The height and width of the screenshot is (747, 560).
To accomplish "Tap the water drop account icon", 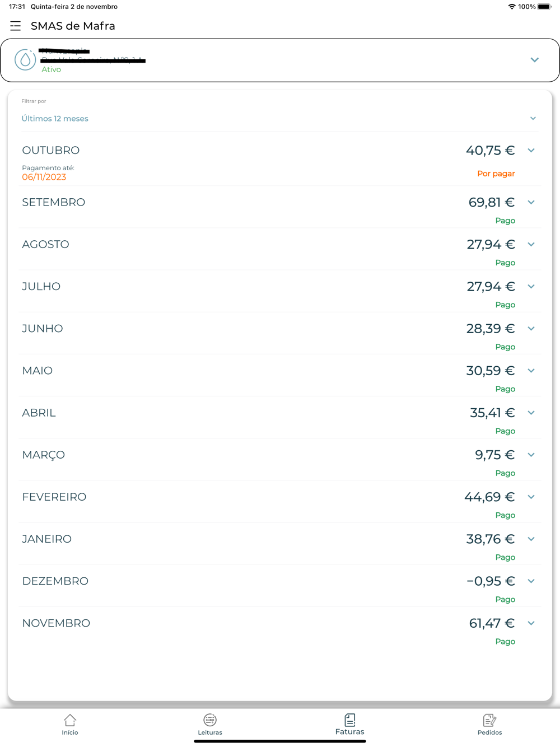I will pos(25,60).
